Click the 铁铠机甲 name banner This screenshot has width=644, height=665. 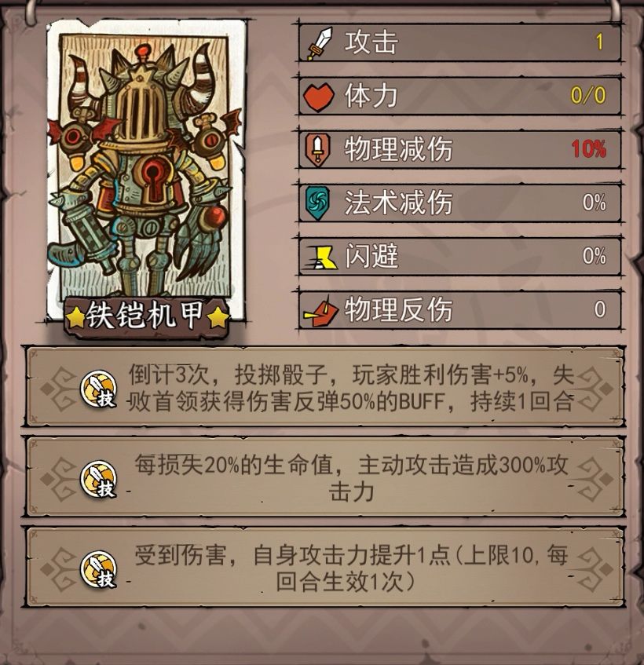click(x=146, y=315)
